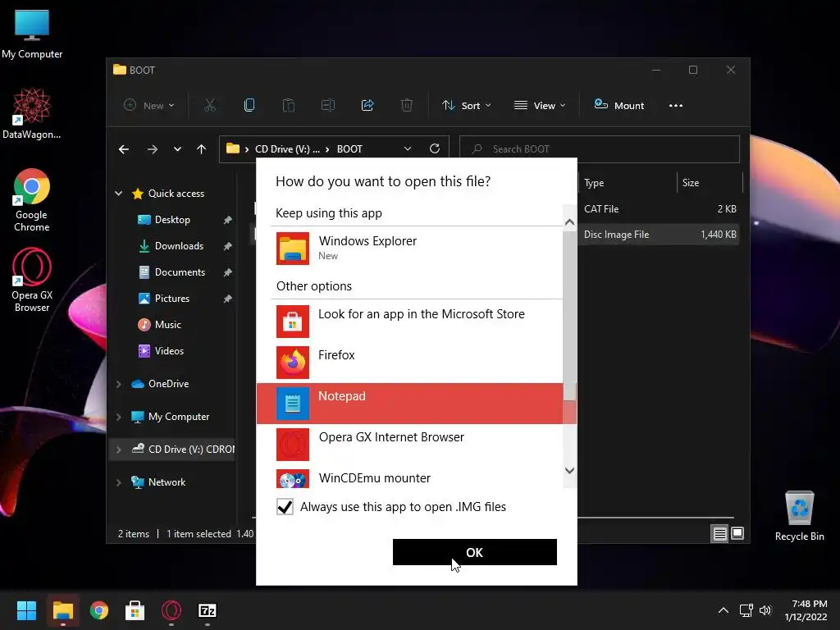The image size is (840, 630).
Task: Expand My Computer in navigation pane
Action: coord(118,417)
